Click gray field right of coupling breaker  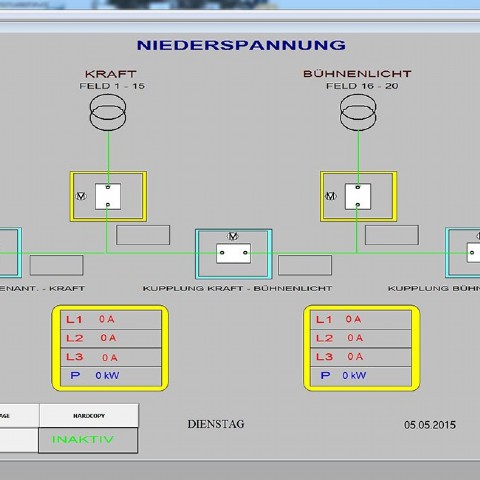coord(305,265)
